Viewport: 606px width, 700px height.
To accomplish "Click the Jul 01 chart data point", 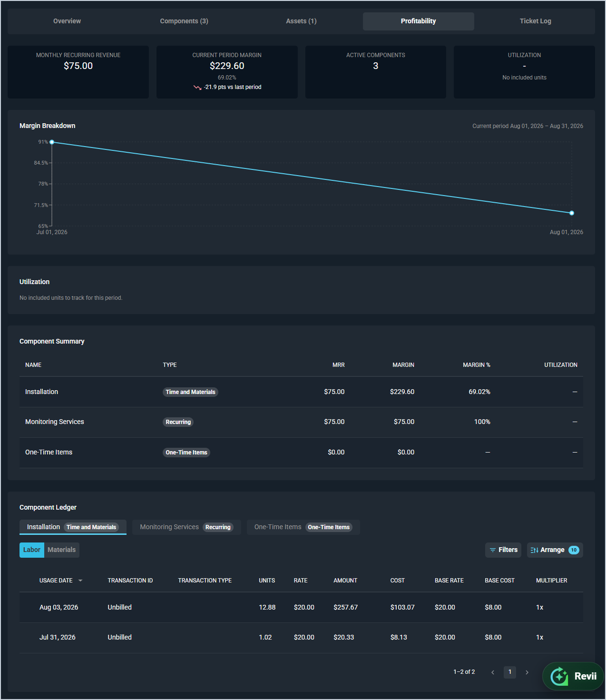I will tap(52, 142).
